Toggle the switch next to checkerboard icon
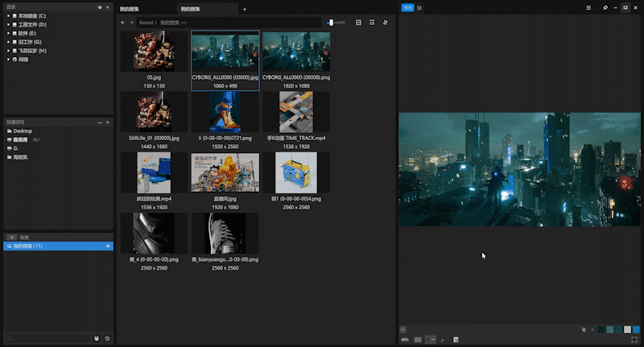The height and width of the screenshot is (347, 644). [x=431, y=340]
